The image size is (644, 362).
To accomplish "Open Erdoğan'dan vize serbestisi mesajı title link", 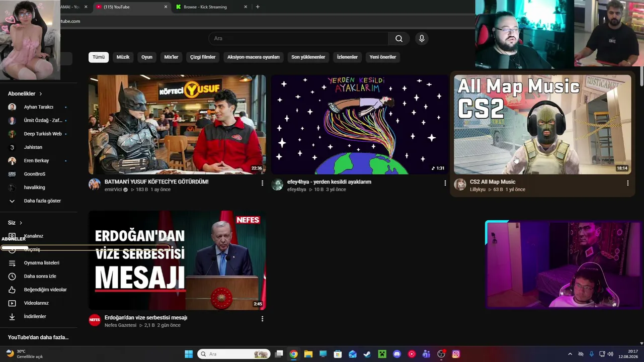I will click(146, 318).
